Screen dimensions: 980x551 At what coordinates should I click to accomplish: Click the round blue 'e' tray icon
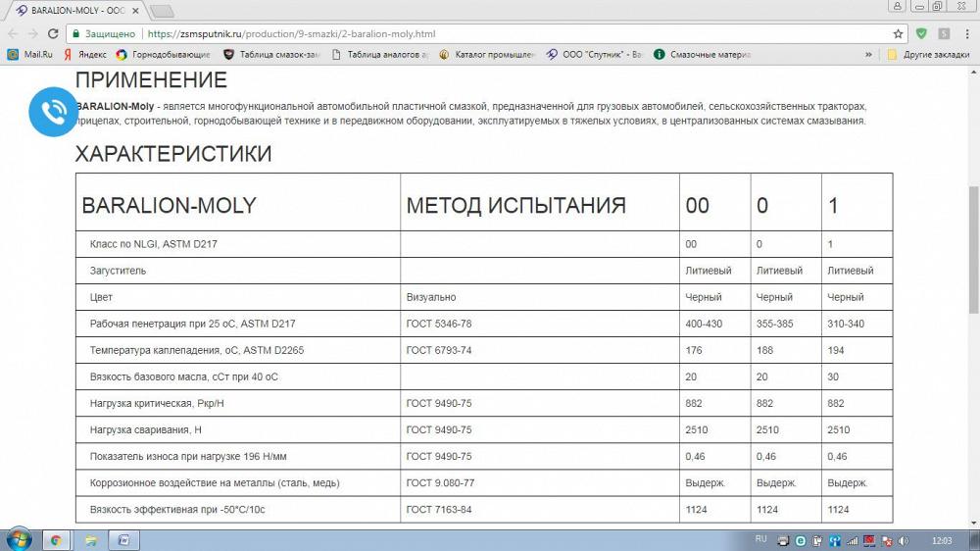coord(800,541)
